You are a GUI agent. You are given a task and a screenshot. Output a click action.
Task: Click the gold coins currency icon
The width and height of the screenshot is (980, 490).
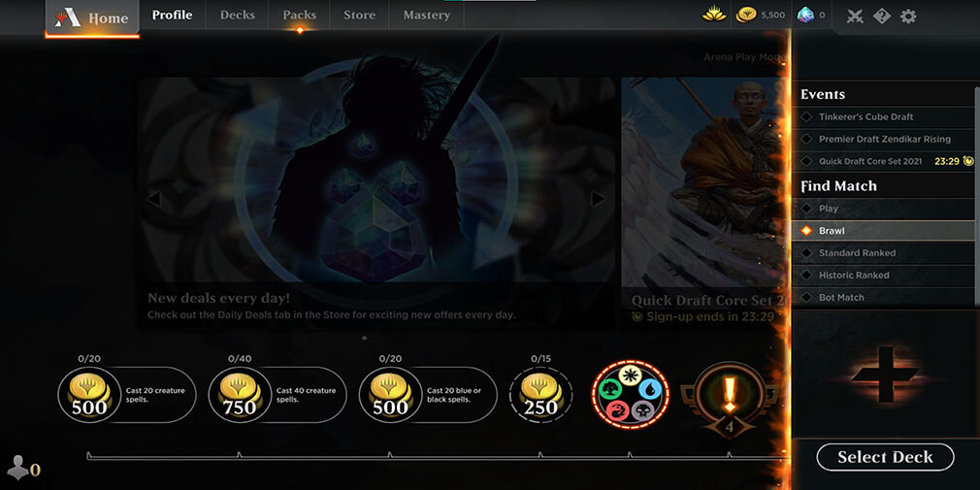point(746,15)
